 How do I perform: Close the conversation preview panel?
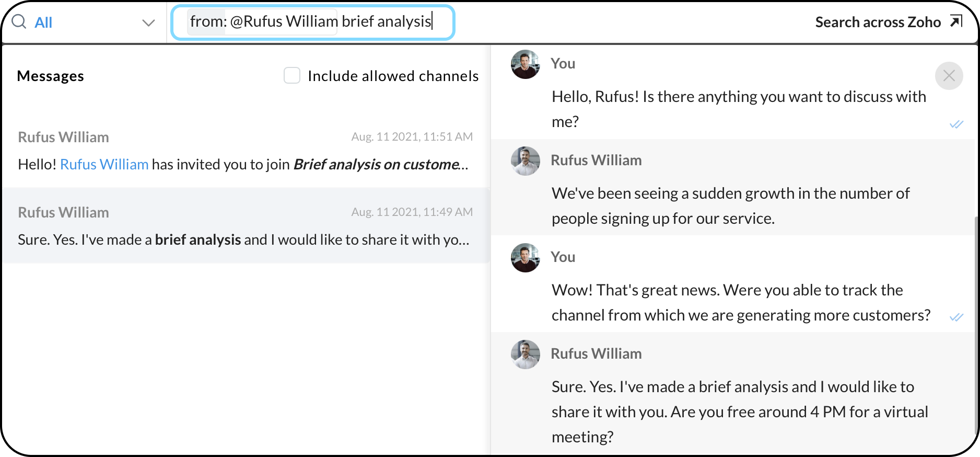pos(949,76)
